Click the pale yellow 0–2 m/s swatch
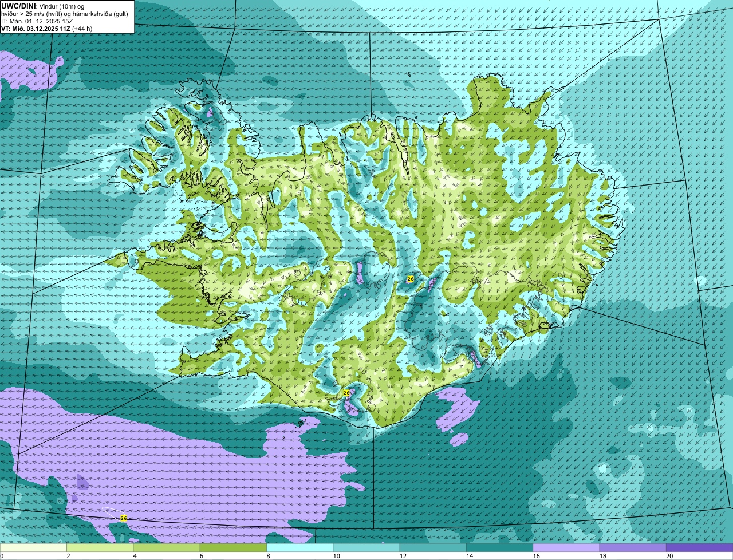The image size is (733, 560). 34,548
